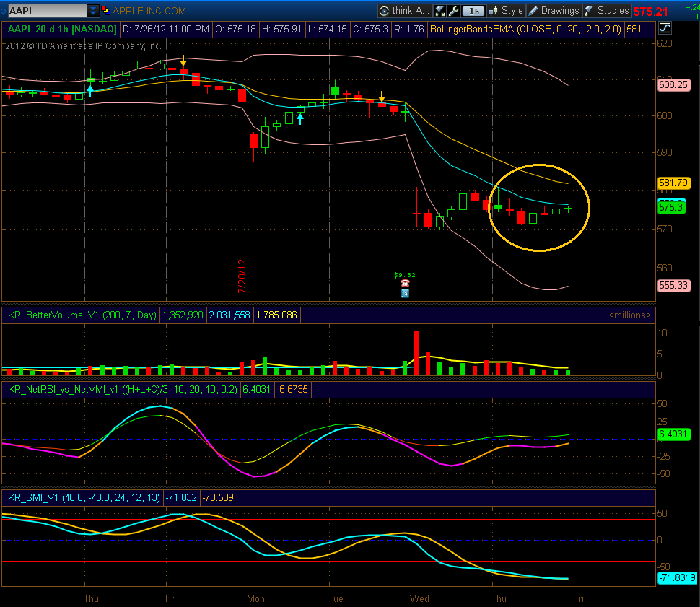Screen dimensions: 700x607
Task: Open the Style menu
Action: point(507,11)
